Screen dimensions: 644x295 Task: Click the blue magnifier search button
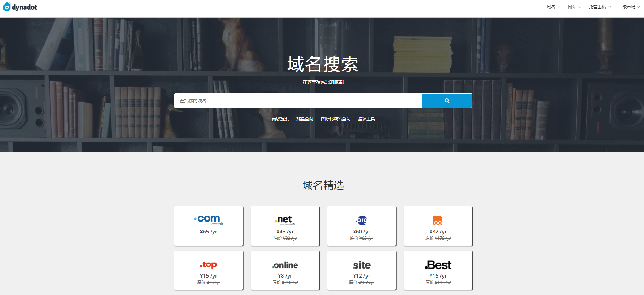pos(447,101)
